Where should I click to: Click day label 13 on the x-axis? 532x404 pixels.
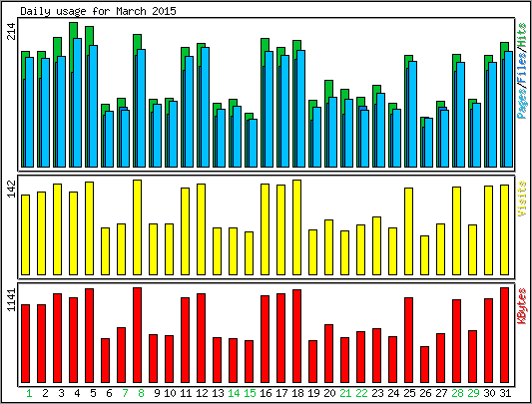tap(218, 393)
